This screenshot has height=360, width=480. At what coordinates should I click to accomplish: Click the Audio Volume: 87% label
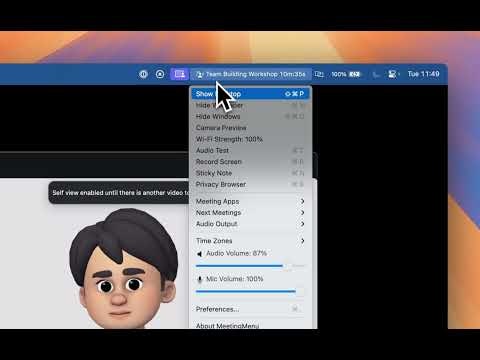tap(237, 253)
